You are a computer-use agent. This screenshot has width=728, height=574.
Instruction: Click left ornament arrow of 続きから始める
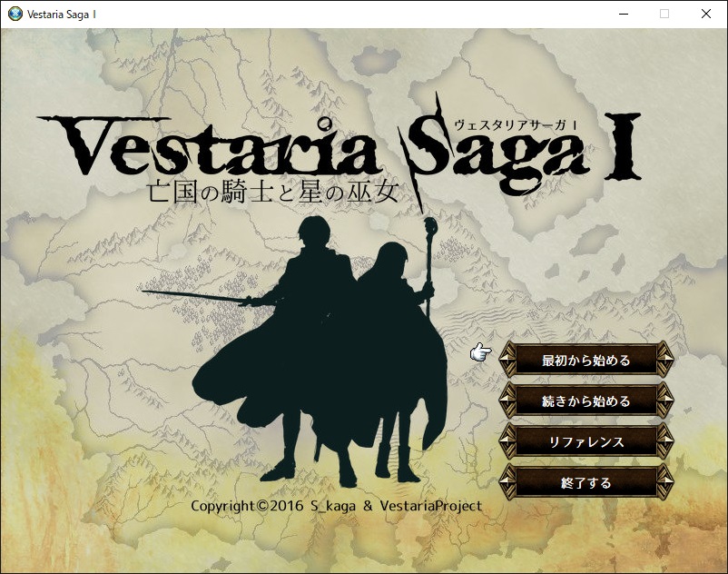[x=508, y=401]
